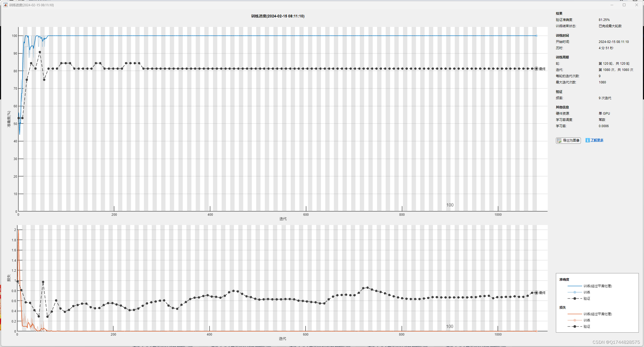Click the MATLAB icon in title bar
Image resolution: width=644 pixels, height=347 pixels.
[5, 5]
